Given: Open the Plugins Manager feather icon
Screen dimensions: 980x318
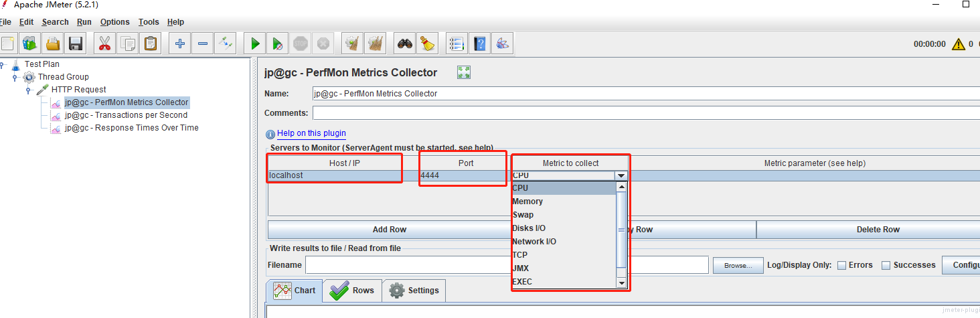Looking at the screenshot, I should tap(502, 44).
